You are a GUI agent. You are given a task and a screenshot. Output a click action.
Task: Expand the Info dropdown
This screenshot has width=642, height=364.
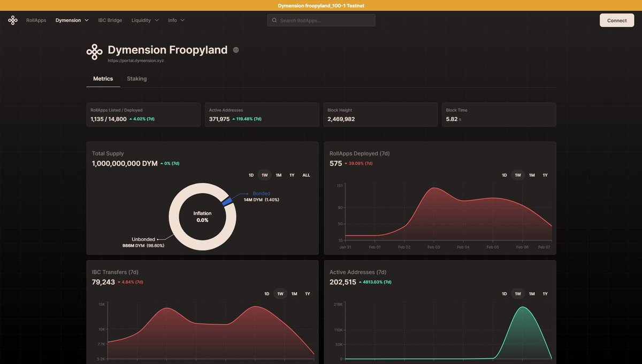pyautogui.click(x=175, y=20)
